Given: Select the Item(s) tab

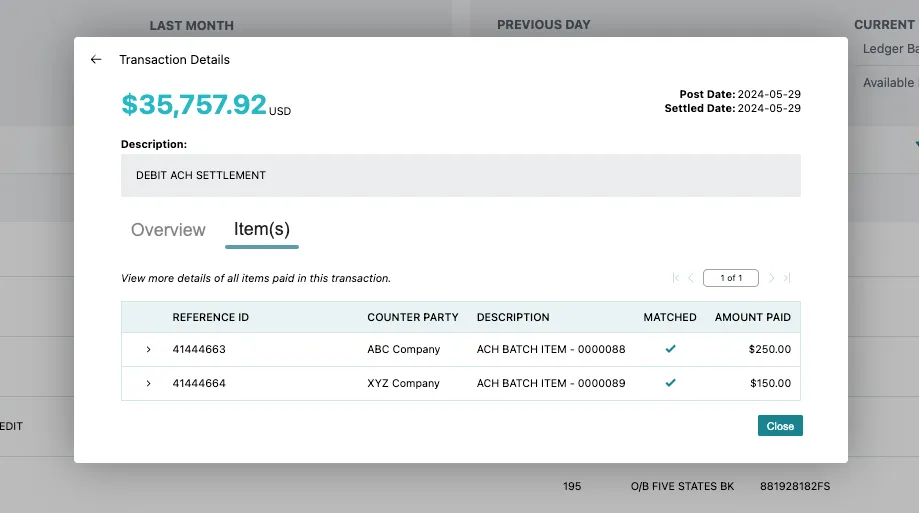Looking at the screenshot, I should (x=262, y=229).
